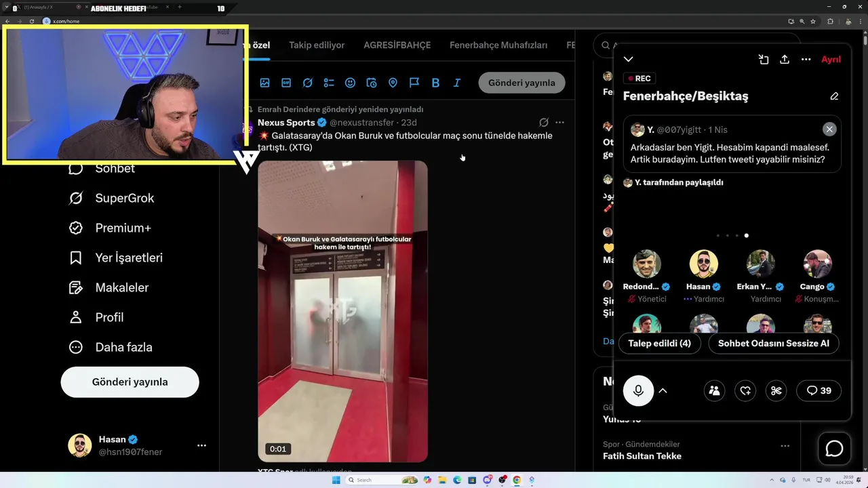Open more options on Nexus Sports post
This screenshot has height=488, width=868.
[559, 123]
